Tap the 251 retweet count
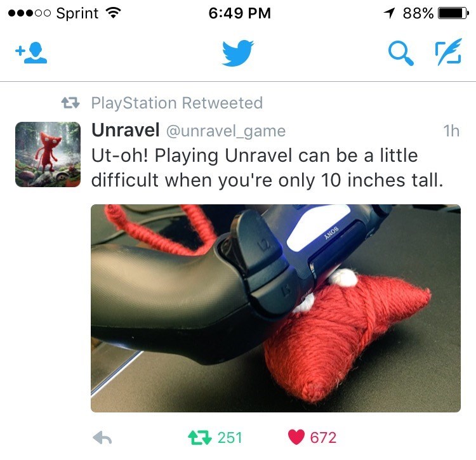Screen dimensions: 476x460 click(x=230, y=438)
